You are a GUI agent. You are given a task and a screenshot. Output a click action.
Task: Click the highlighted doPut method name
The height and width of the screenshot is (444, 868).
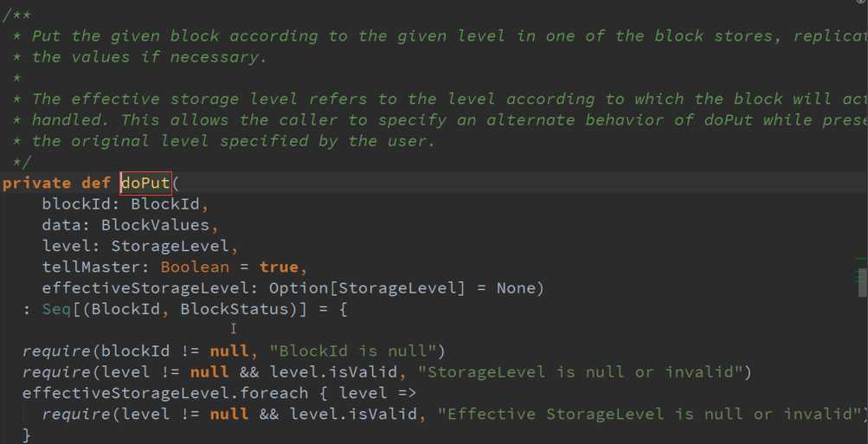click(146, 183)
